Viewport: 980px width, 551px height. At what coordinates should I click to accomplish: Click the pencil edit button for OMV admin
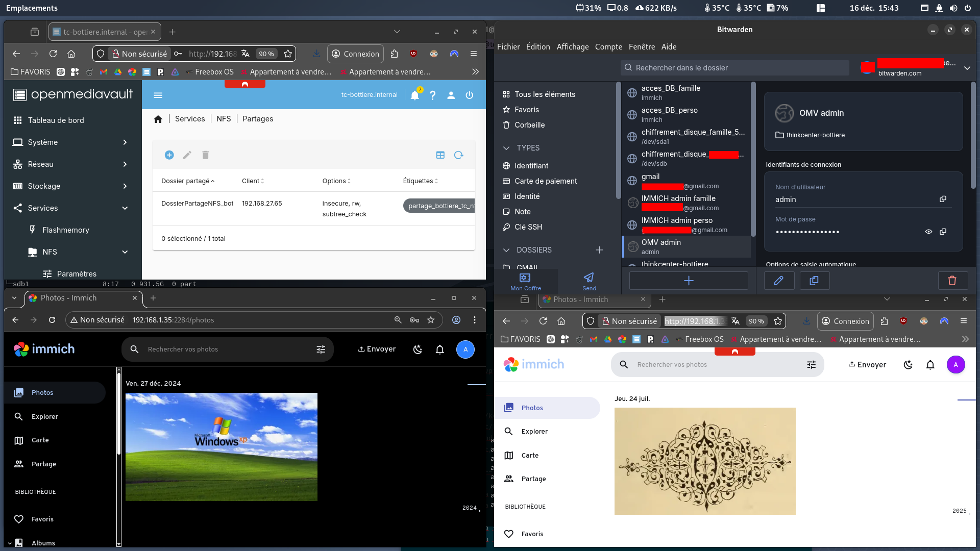778,281
